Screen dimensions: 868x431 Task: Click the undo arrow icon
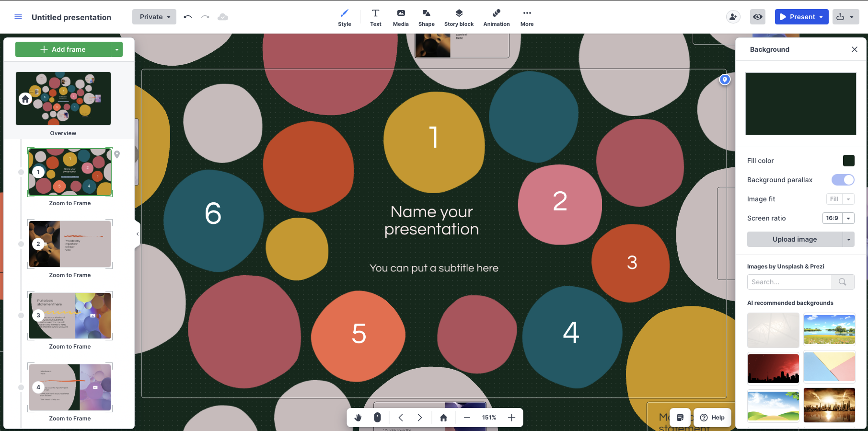[188, 17]
